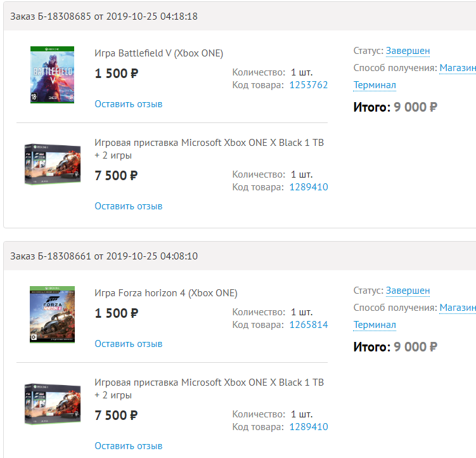Image resolution: width=476 pixels, height=458 pixels.
Task: Open the Battlefield V game cover thumbnail
Action: (52, 75)
